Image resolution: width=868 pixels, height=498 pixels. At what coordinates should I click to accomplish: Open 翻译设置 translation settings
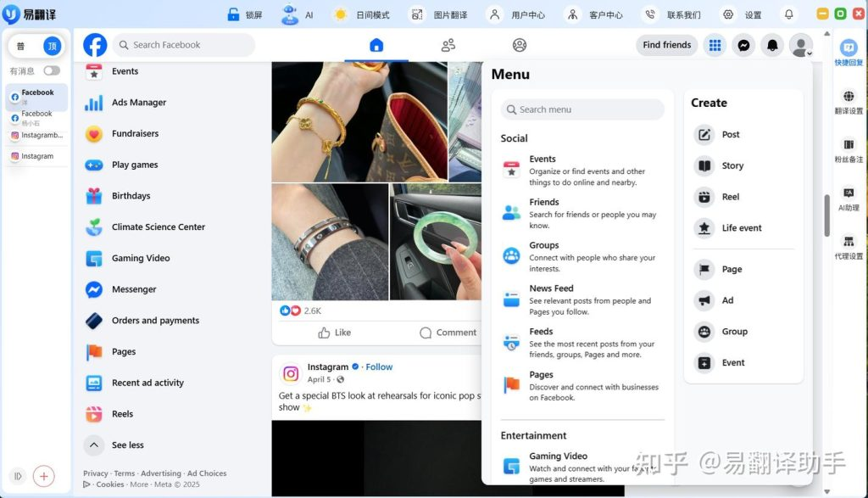coord(848,102)
